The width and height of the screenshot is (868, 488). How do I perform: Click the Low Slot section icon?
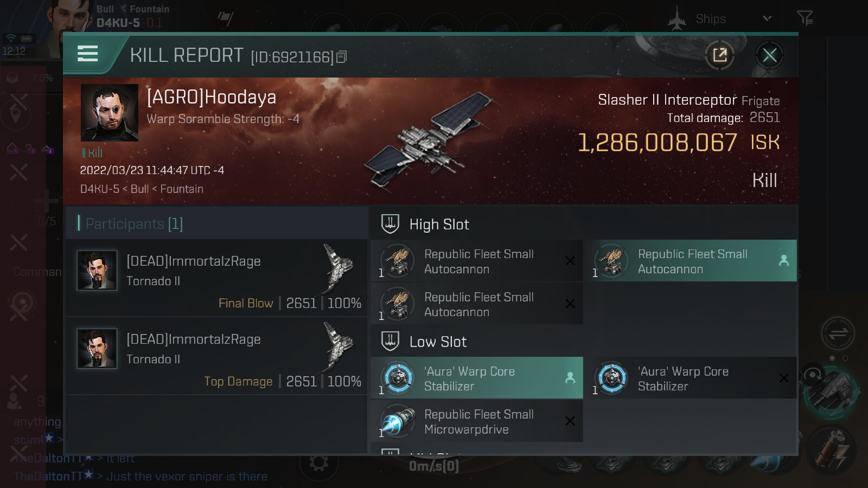point(390,342)
